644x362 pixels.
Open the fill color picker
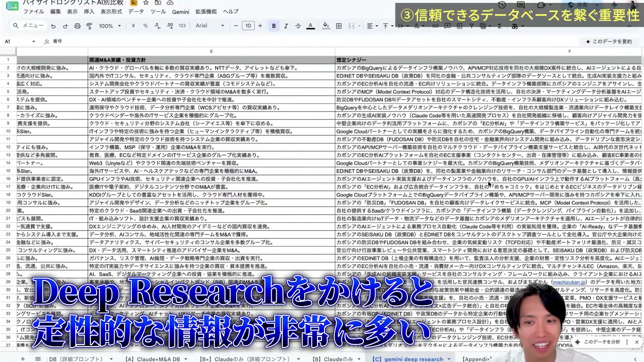pos(326,26)
